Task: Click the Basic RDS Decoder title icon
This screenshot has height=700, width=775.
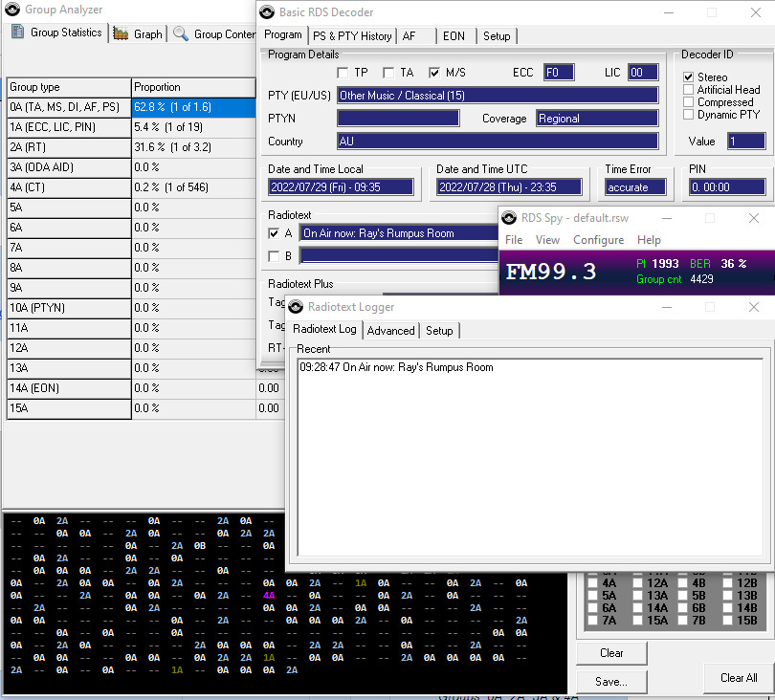Action: pos(268,12)
